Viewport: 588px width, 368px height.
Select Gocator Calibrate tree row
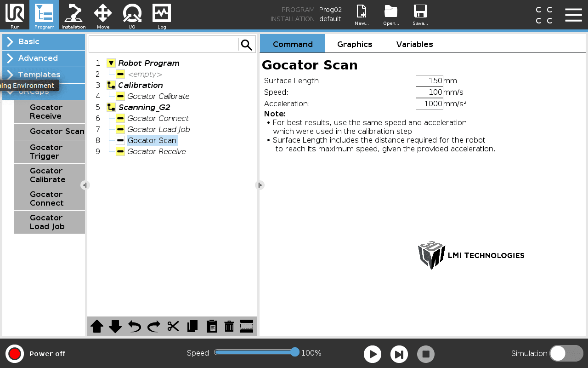click(x=158, y=96)
